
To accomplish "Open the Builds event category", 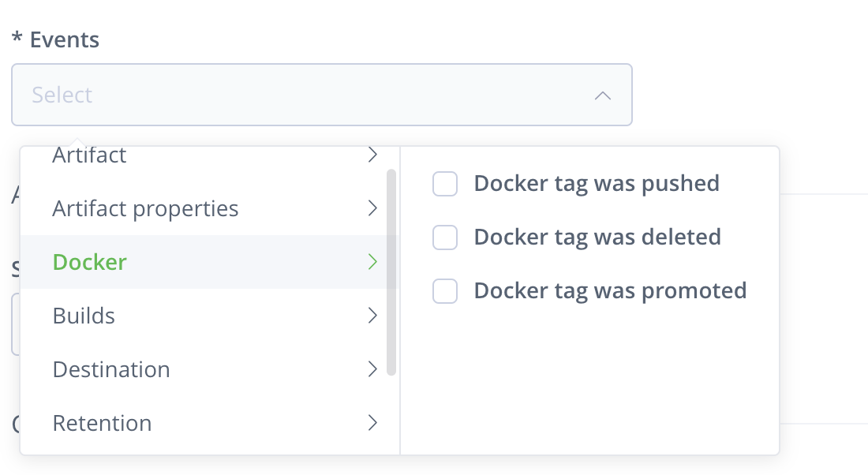I will [209, 316].
